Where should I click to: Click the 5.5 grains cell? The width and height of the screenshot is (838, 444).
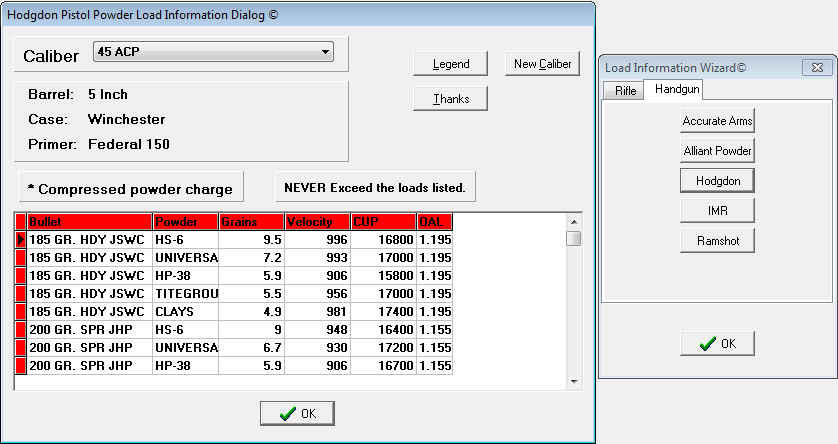tap(251, 293)
